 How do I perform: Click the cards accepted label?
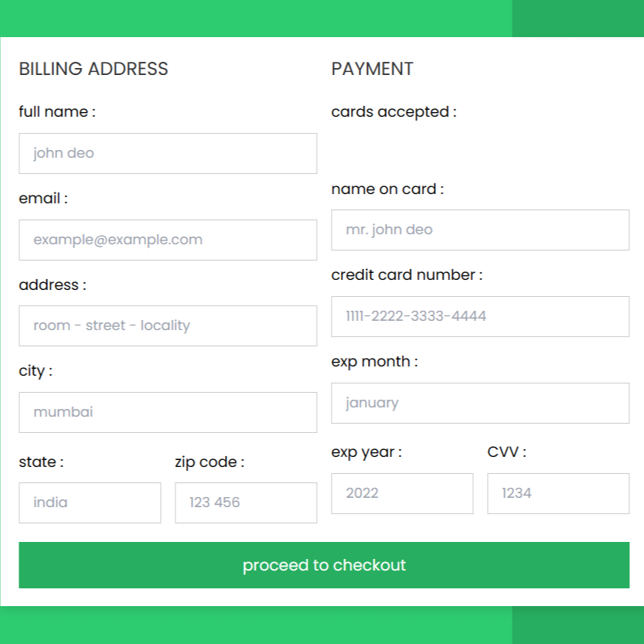[x=394, y=111]
